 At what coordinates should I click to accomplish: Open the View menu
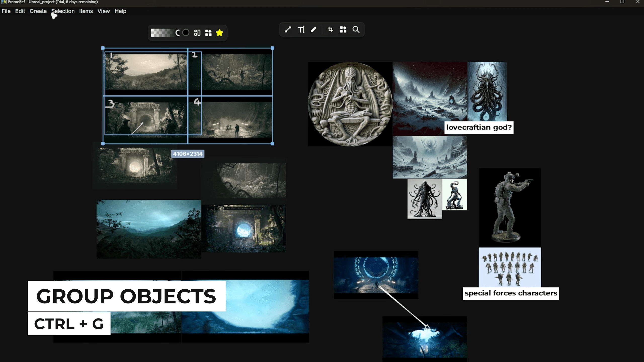(x=103, y=11)
